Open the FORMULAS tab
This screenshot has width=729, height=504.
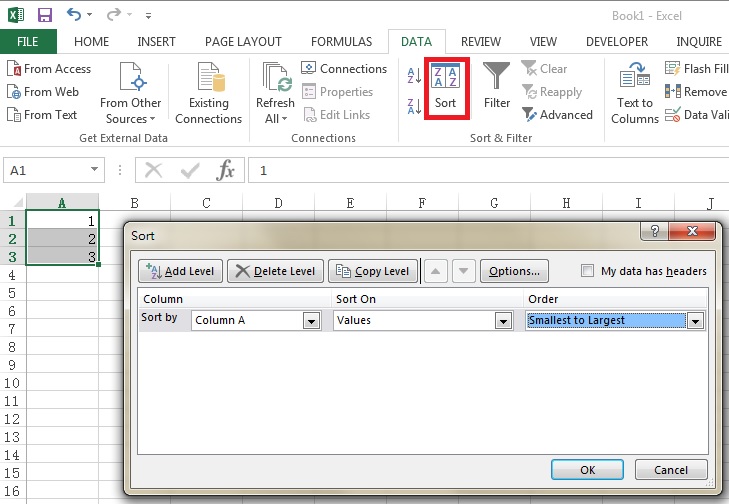(x=341, y=42)
